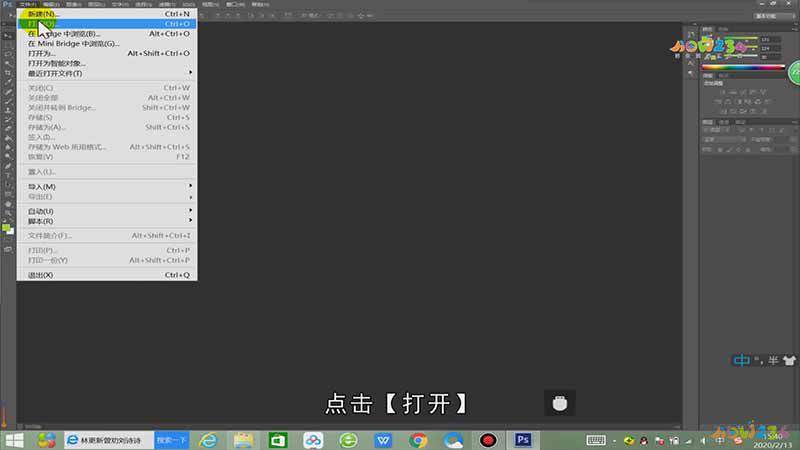
Task: Select the Spot Healing Brush tool
Action: click(x=8, y=92)
